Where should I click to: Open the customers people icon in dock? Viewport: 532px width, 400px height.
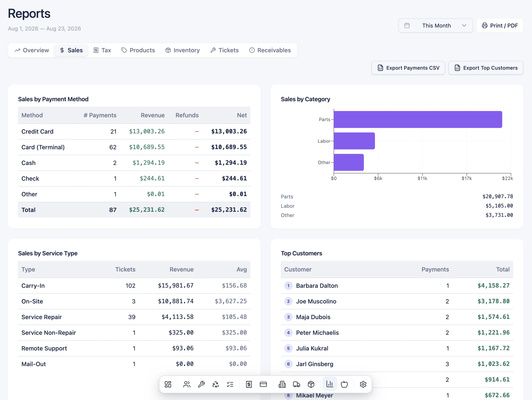[x=187, y=384]
